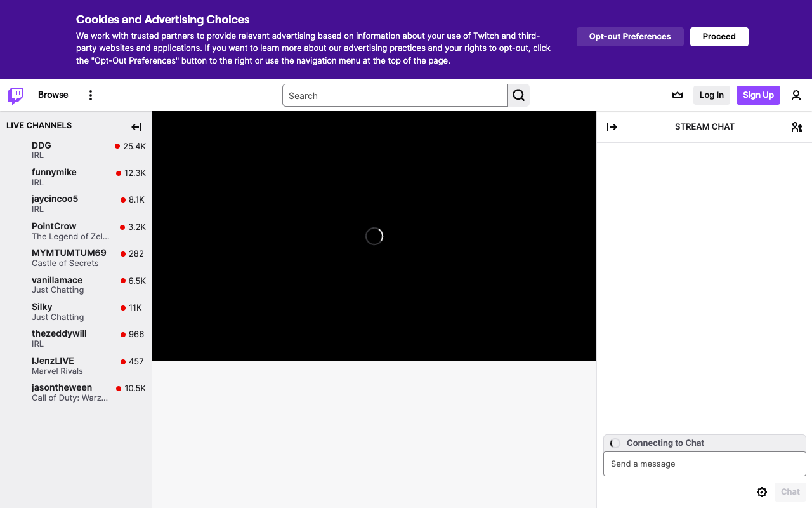812x508 pixels.
Task: Click the Browse menu item
Action: (53, 95)
